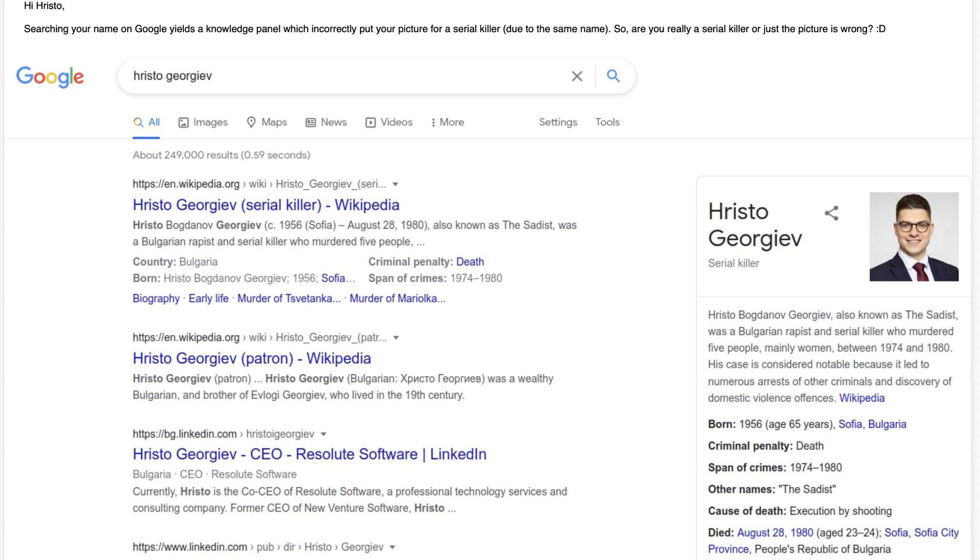This screenshot has width=980, height=560.
Task: Clear the search box with the X
Action: point(577,76)
